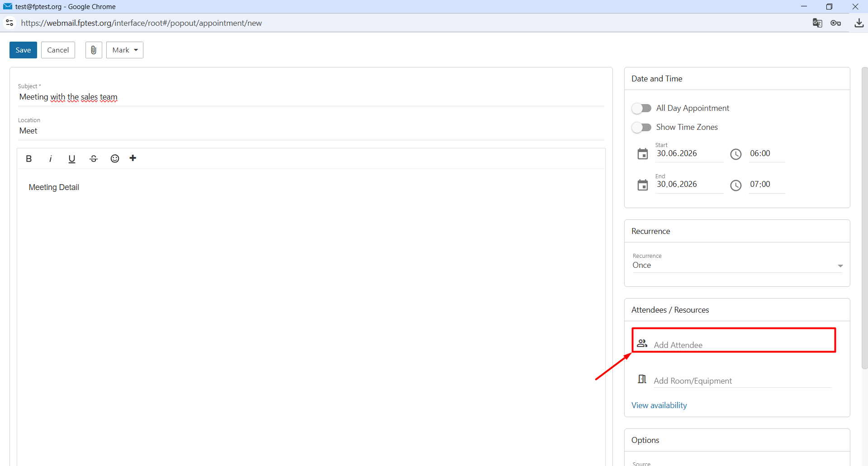Click the paperclip attachment icon
The height and width of the screenshot is (466, 868).
point(94,50)
